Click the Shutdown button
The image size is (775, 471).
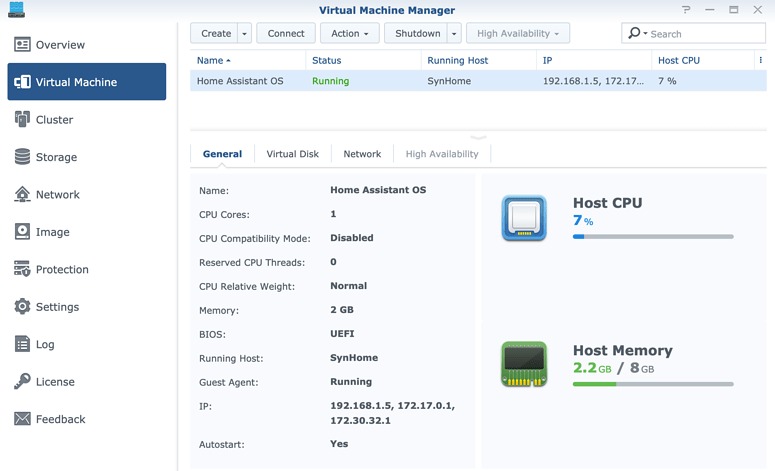[x=418, y=34]
